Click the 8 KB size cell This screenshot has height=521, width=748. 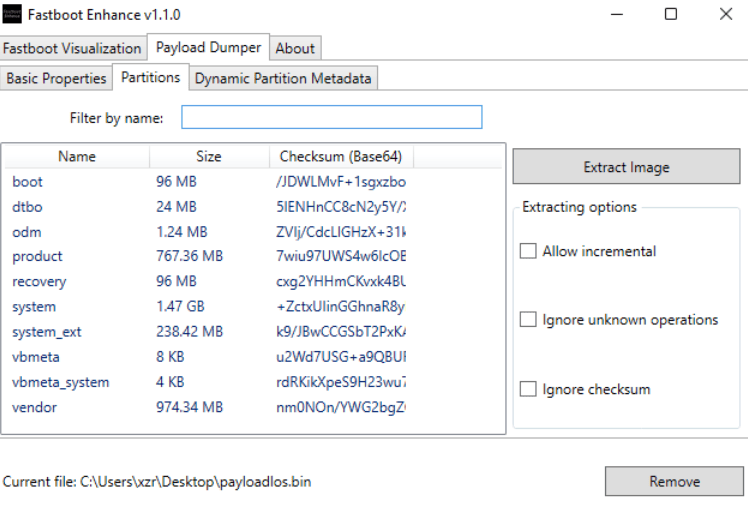[170, 357]
